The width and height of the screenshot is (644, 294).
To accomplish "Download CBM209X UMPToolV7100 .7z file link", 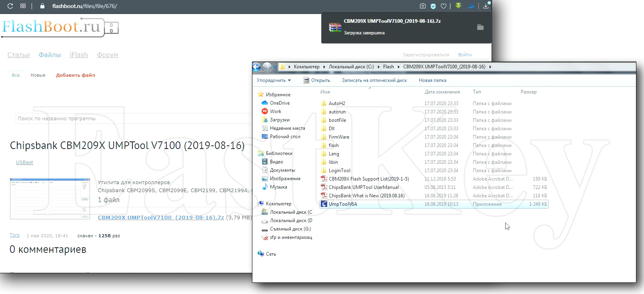I will coord(161,218).
